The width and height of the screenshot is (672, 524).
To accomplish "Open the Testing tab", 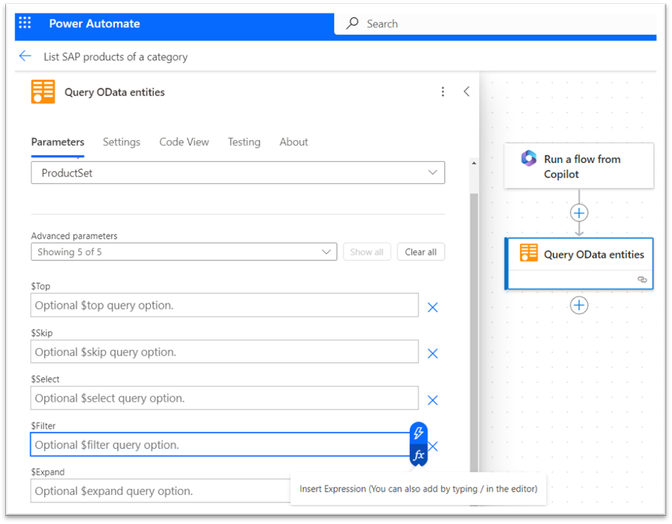I will click(244, 142).
